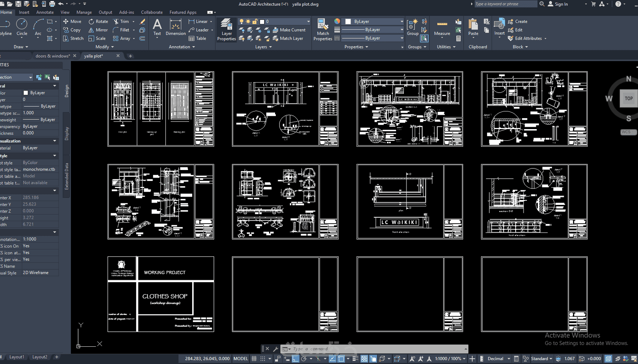The image size is (638, 364).
Task: Toggle ortho mode in status bar
Action: click(x=295, y=359)
